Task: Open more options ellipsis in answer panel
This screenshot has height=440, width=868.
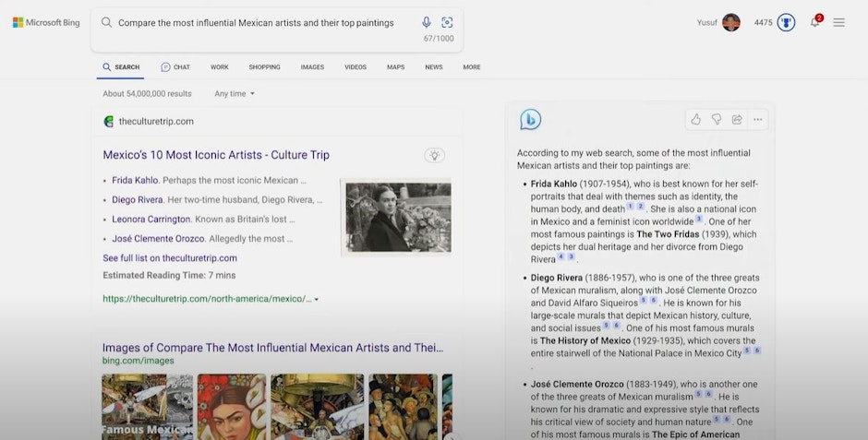Action: click(758, 119)
